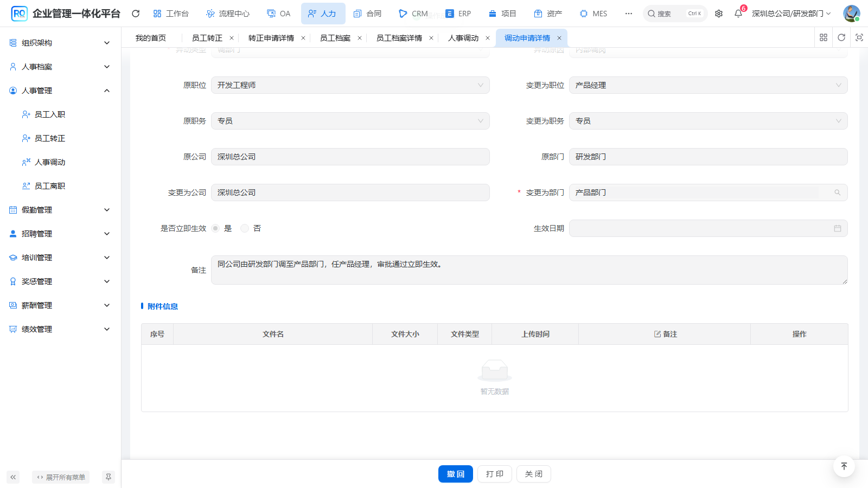
Task: Click 展开所有菜单 button
Action: click(x=61, y=477)
